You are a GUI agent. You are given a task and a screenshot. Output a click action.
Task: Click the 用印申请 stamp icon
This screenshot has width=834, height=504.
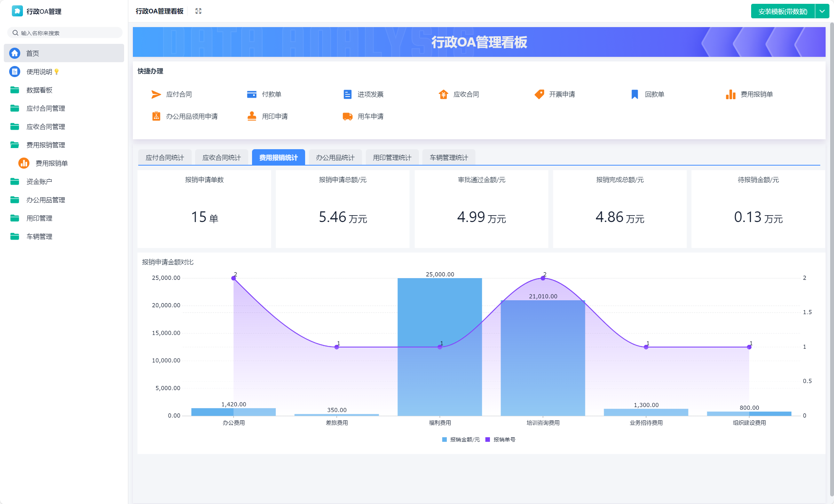point(252,116)
